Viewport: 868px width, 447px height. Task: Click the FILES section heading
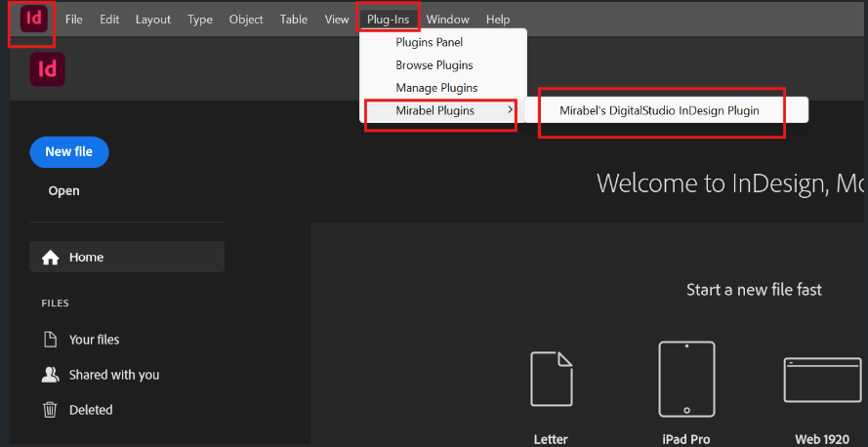[55, 304]
